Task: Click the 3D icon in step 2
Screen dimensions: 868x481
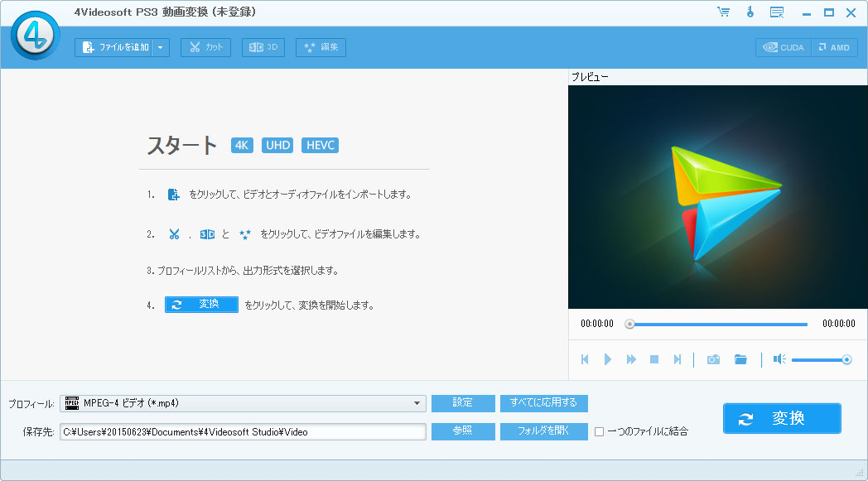Action: (x=208, y=234)
